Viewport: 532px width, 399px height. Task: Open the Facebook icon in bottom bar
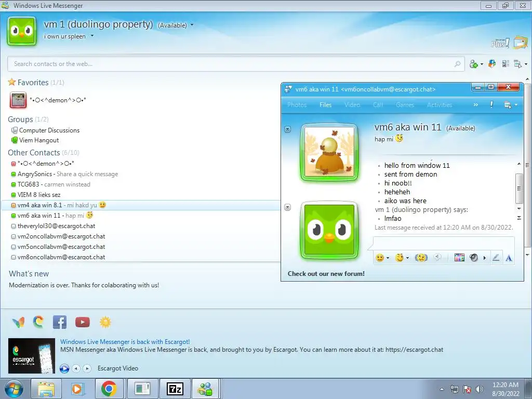pyautogui.click(x=60, y=322)
